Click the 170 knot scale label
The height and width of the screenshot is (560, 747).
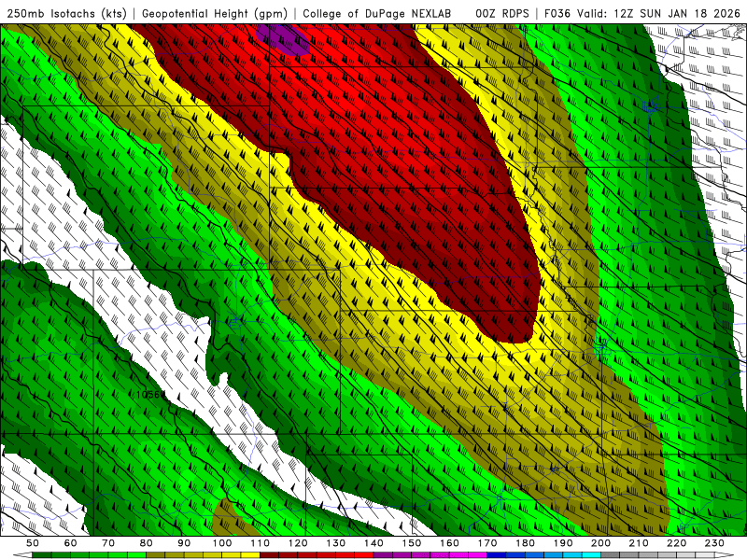487,543
